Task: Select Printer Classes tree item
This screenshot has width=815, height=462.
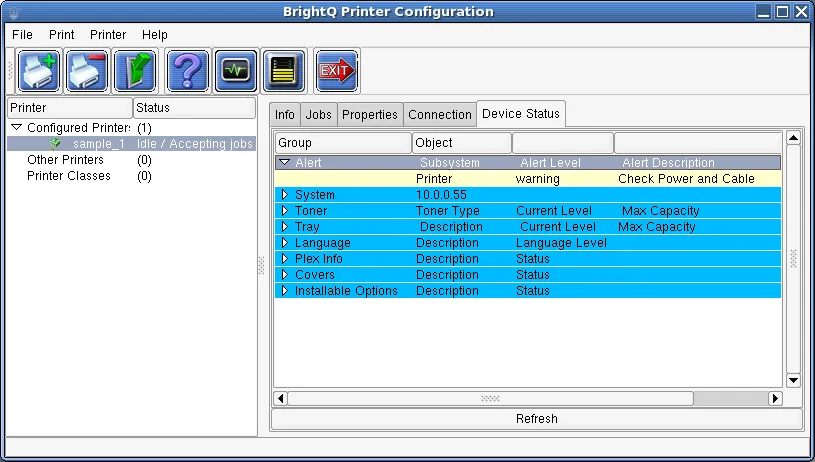Action: (69, 176)
